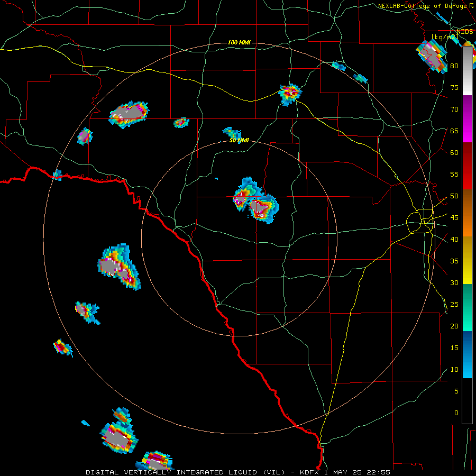The image size is (476, 476).
Task: Click the paired storm cells inside the 50 NMI ring
Action: coord(256,200)
